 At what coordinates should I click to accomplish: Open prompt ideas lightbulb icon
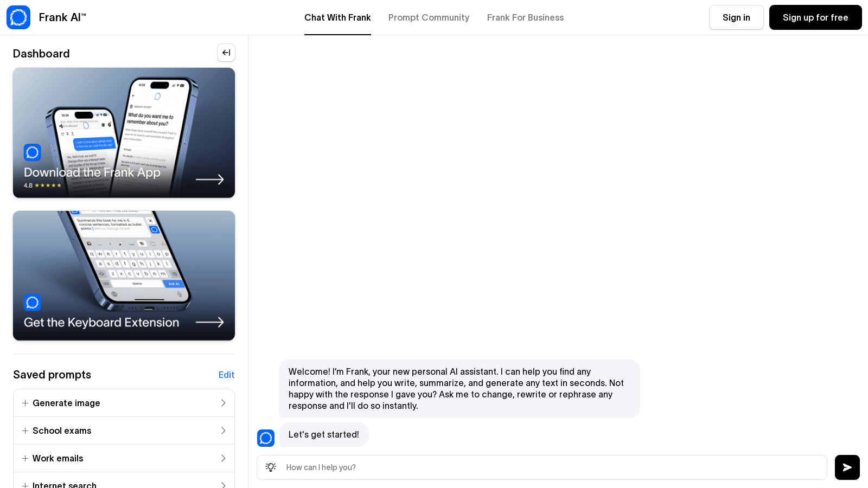pyautogui.click(x=271, y=467)
